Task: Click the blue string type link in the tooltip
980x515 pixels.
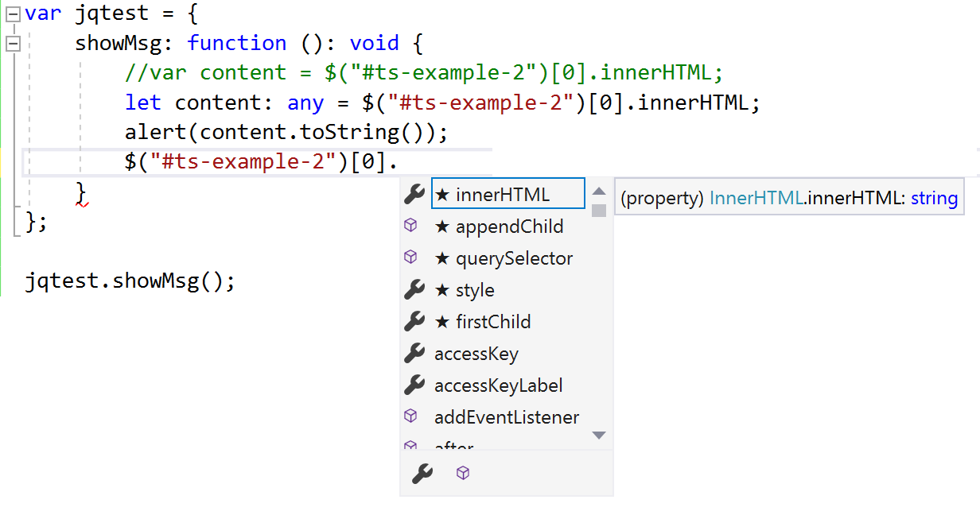Action: pyautogui.click(x=934, y=197)
